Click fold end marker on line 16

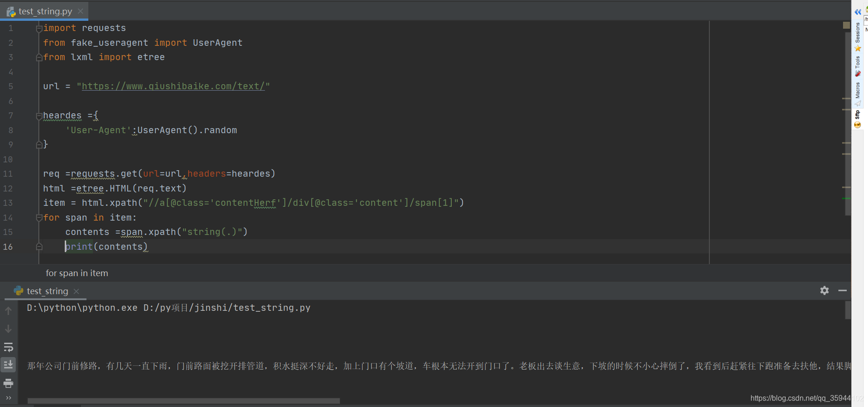tap(39, 247)
